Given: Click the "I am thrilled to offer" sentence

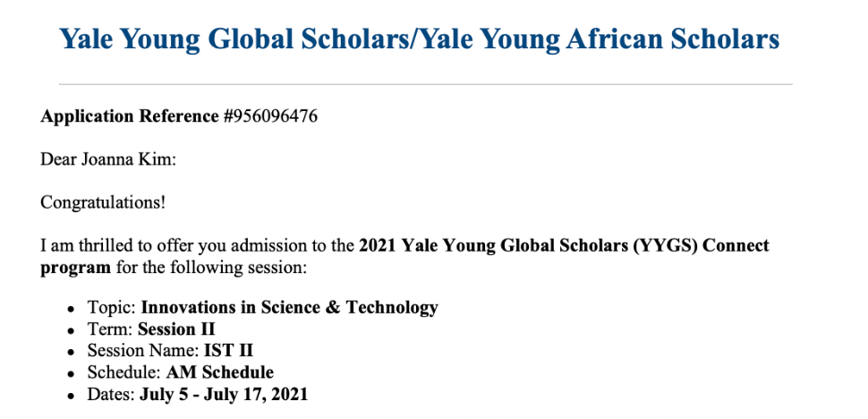Looking at the screenshot, I should (x=197, y=245).
